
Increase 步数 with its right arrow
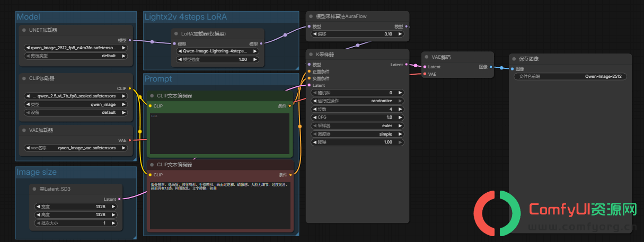click(400, 109)
